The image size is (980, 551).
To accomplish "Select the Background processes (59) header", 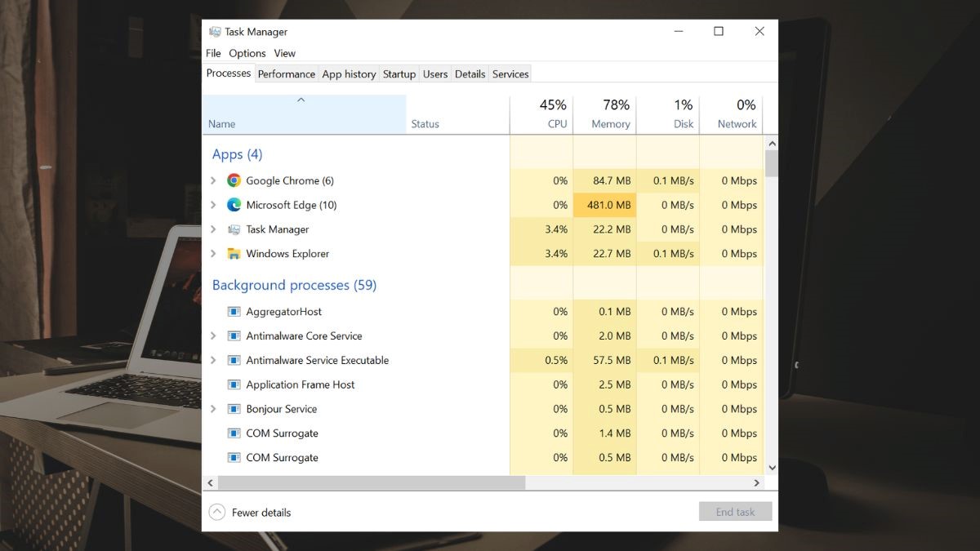I will (x=294, y=285).
